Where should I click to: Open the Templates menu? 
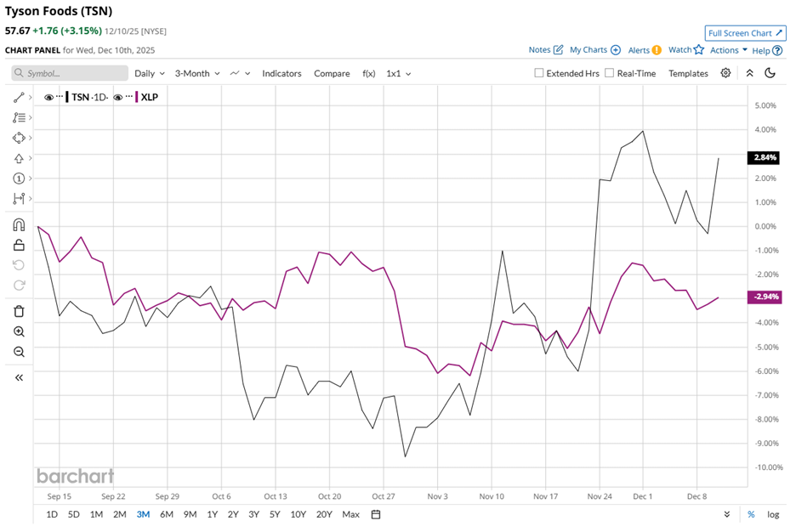[x=688, y=74]
